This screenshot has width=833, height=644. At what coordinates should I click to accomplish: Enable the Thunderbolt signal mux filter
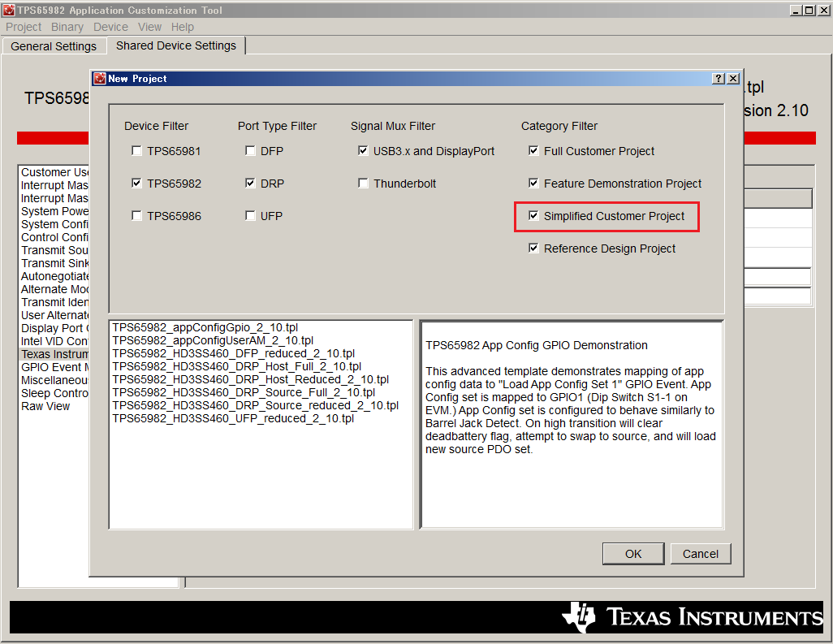click(x=363, y=183)
